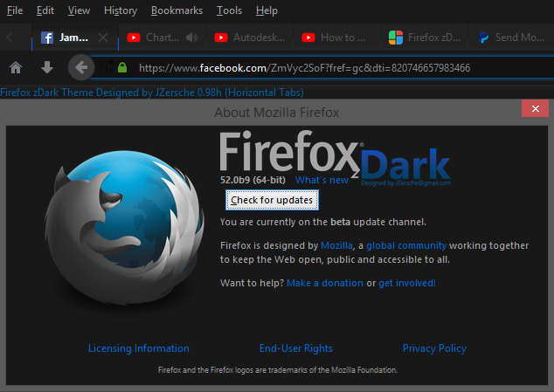Click the Firefox zDark Theme bookmark link
The height and width of the screenshot is (392, 554).
click(152, 93)
